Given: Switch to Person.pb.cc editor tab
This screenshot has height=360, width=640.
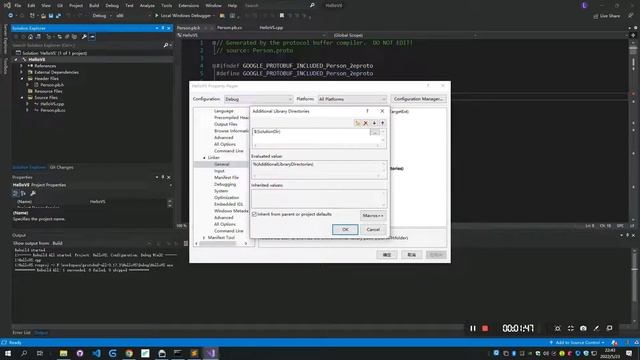Looking at the screenshot, I should point(229,28).
